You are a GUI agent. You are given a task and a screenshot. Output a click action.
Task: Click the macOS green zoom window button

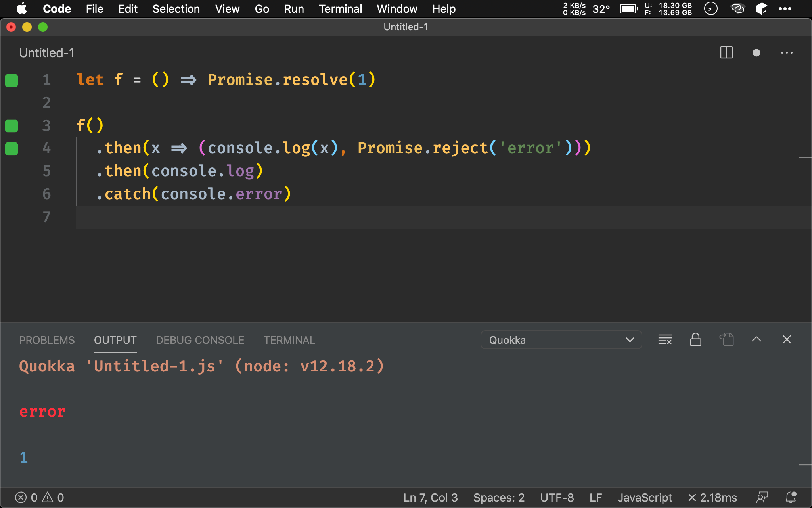(x=43, y=27)
